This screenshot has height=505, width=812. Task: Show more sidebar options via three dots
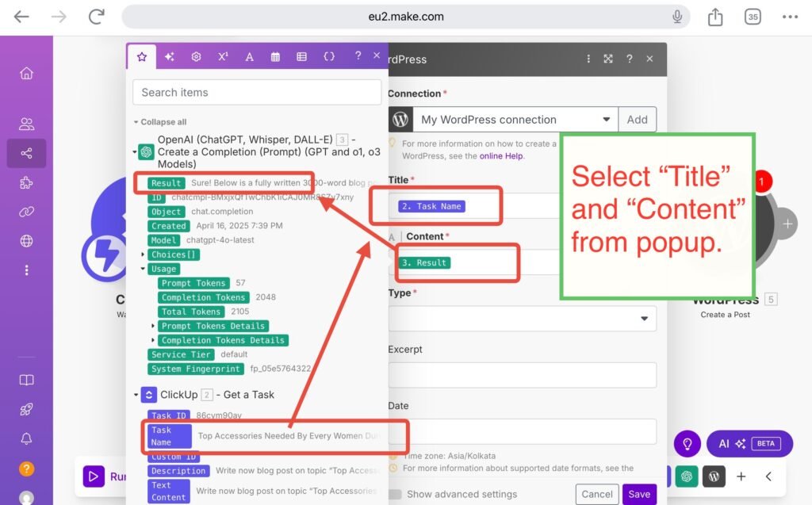(x=26, y=270)
